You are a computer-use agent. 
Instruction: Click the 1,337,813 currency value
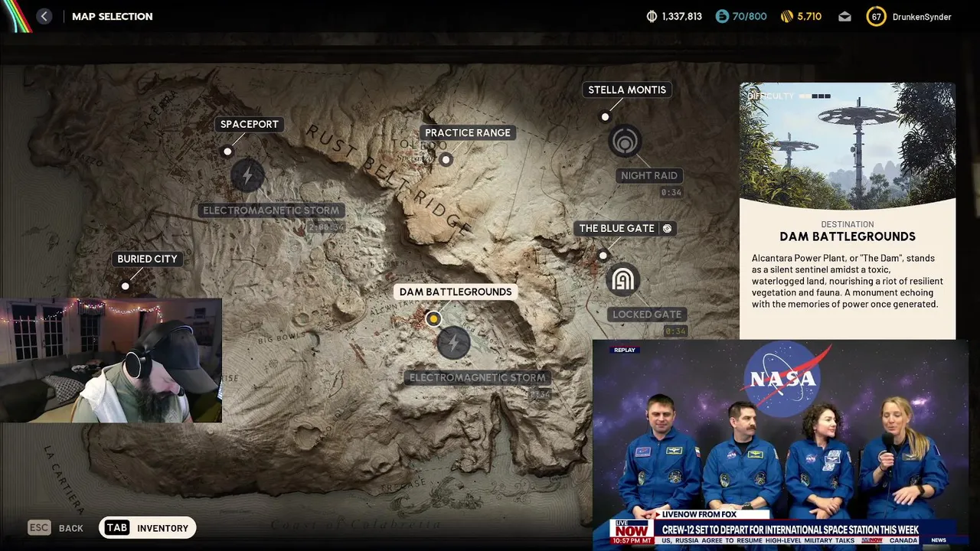(x=682, y=16)
